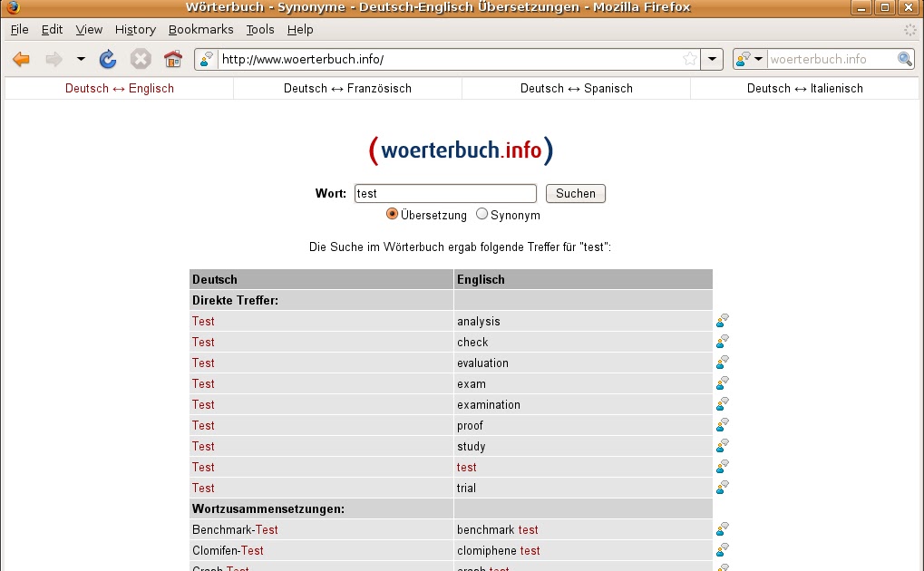This screenshot has height=571, width=924.
Task: Click the icon next to proof
Action: point(723,425)
